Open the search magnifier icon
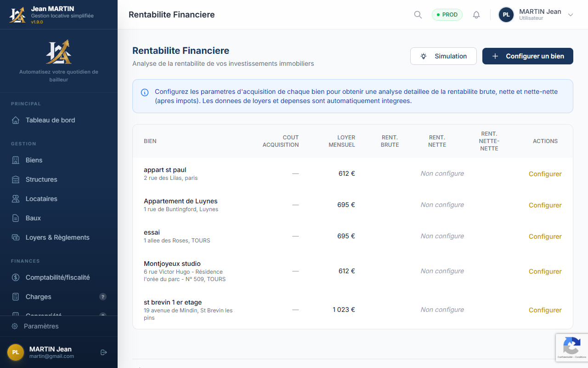 (418, 14)
